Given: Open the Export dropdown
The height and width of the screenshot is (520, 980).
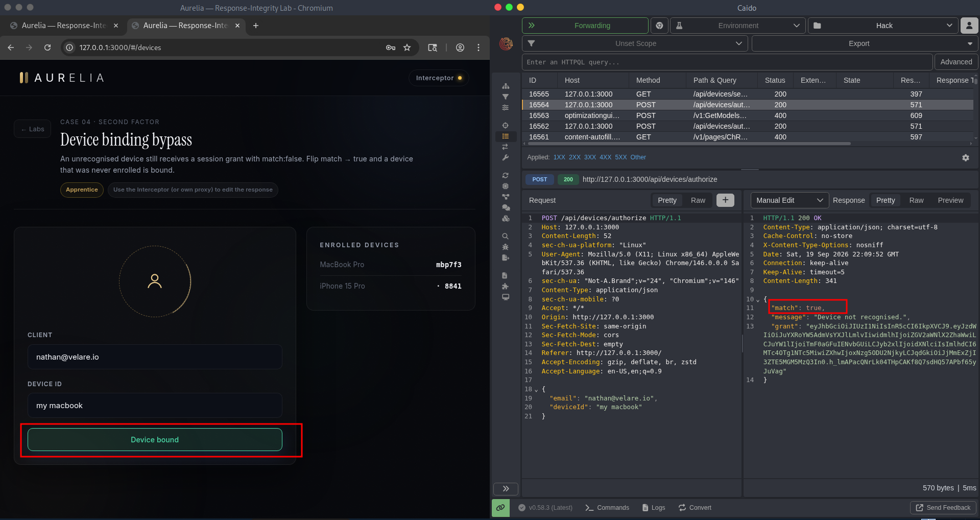Looking at the screenshot, I should click(865, 43).
